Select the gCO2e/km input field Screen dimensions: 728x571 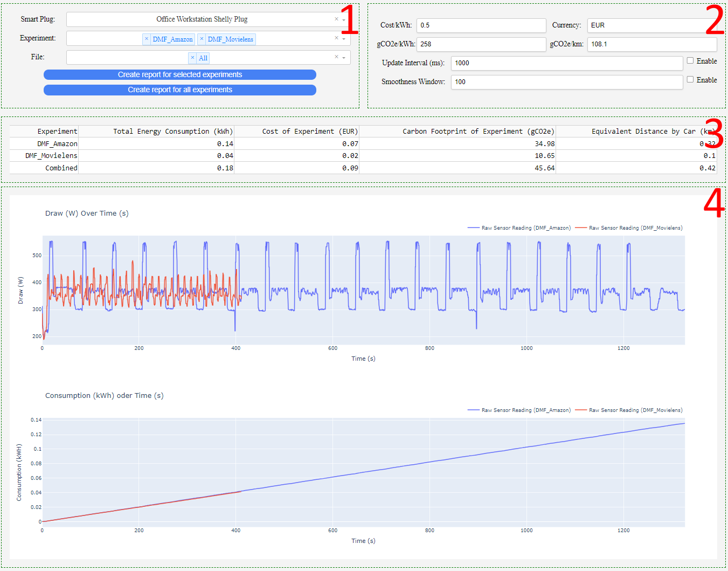(x=651, y=44)
